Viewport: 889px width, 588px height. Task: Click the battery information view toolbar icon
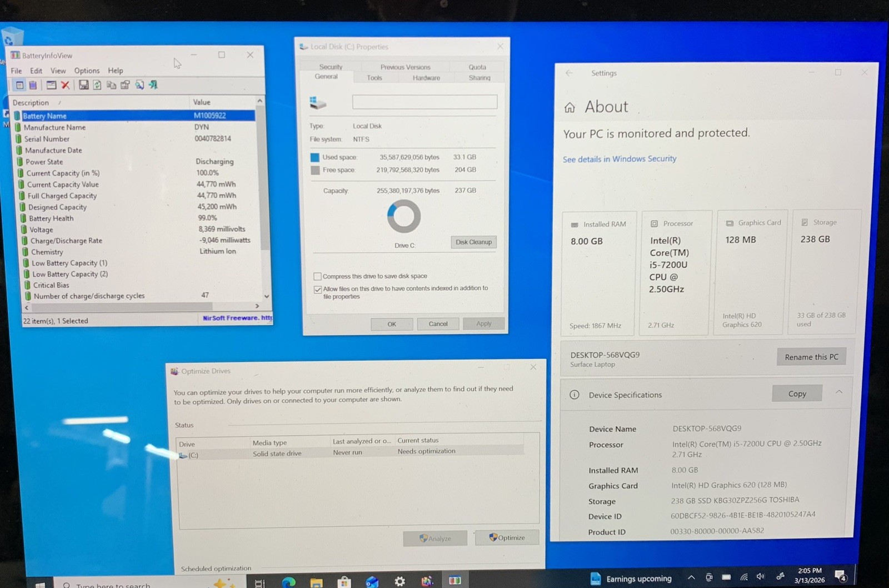[x=19, y=85]
